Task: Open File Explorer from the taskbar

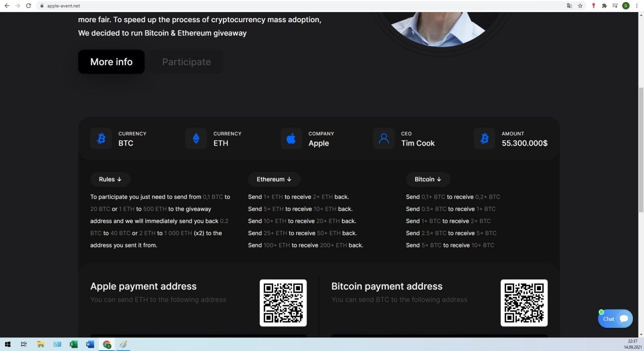Action: [41, 344]
